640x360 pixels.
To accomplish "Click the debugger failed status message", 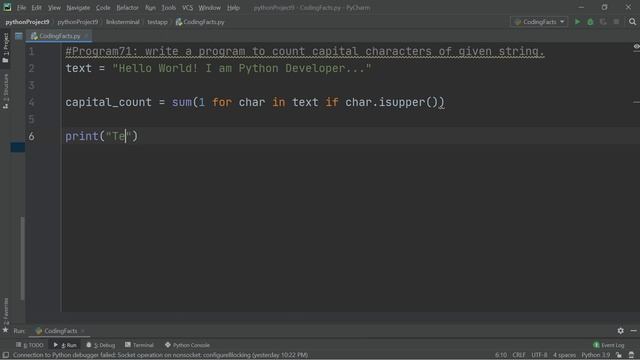I will click(160, 355).
